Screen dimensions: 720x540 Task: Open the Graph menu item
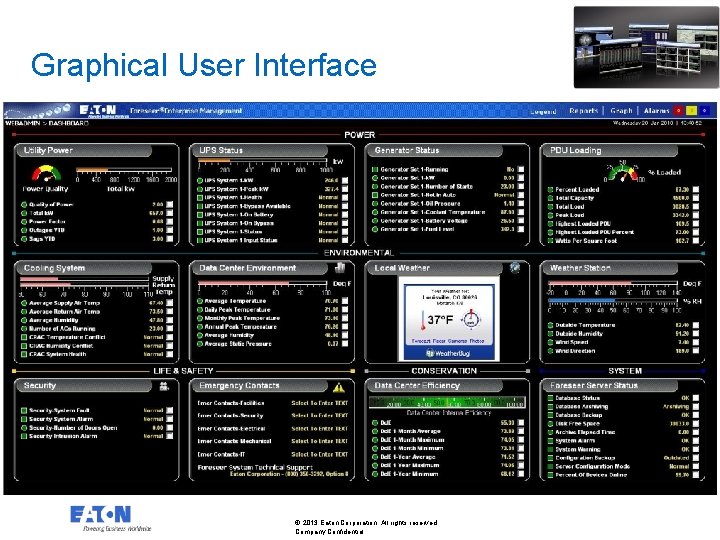click(x=621, y=111)
